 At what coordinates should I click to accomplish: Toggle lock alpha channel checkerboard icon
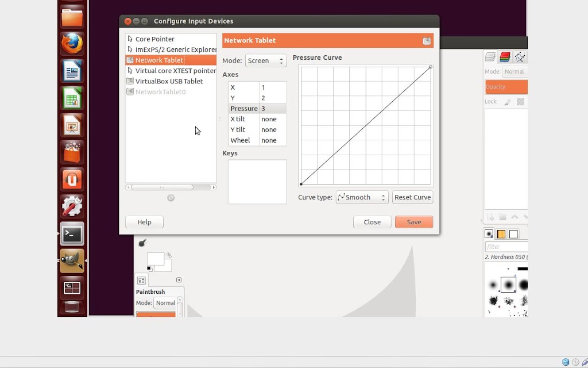[x=520, y=101]
